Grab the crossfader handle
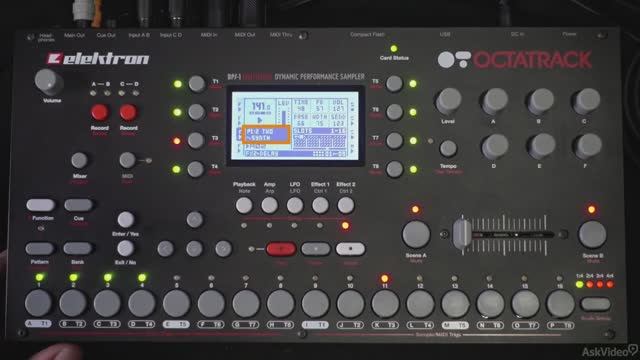 pyautogui.click(x=462, y=235)
